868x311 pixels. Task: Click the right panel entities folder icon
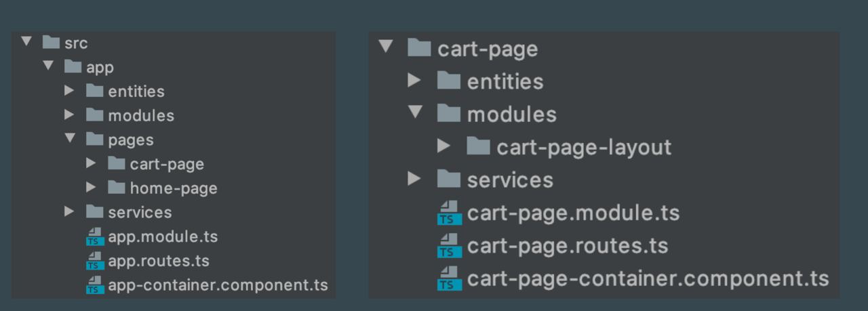click(449, 81)
